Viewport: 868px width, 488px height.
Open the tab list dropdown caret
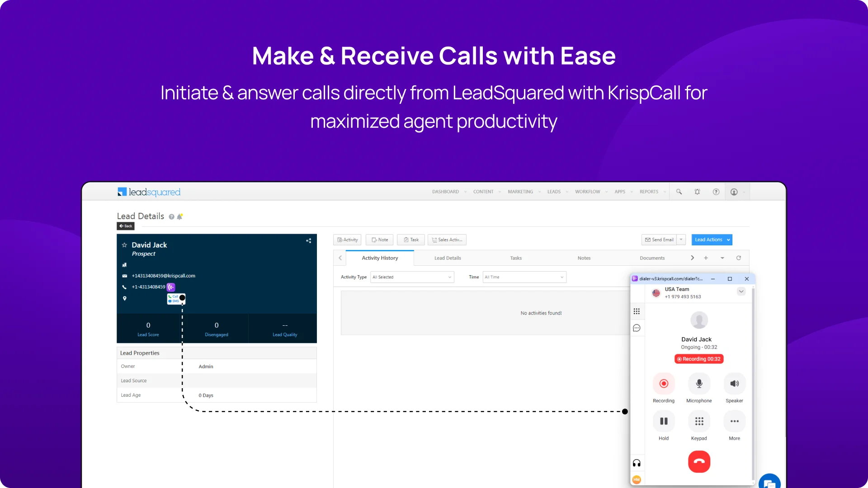point(722,258)
